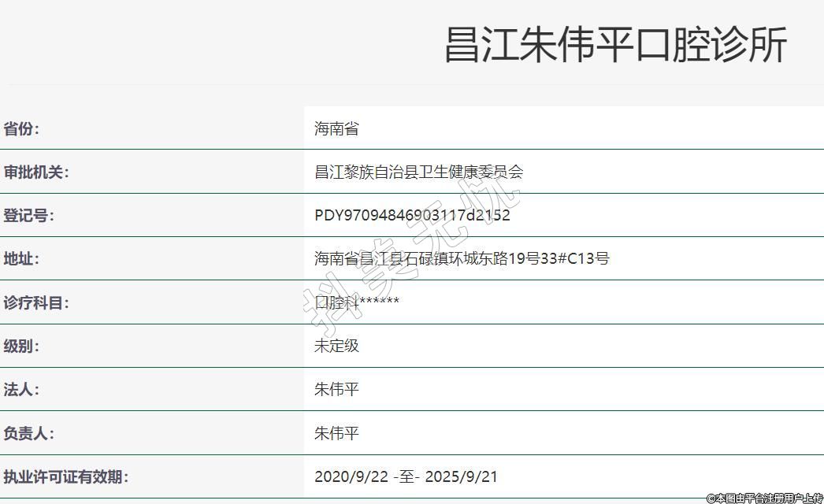Image resolution: width=824 pixels, height=504 pixels.
Task: Click the 审批机关 field label
Action: (x=36, y=172)
